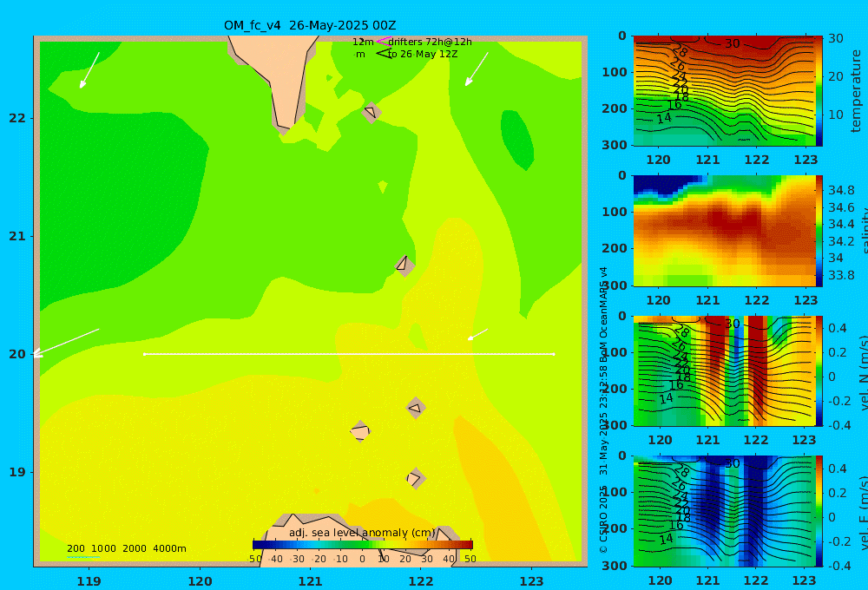Click the magenta drifter arrow legend symbol

pos(384,41)
